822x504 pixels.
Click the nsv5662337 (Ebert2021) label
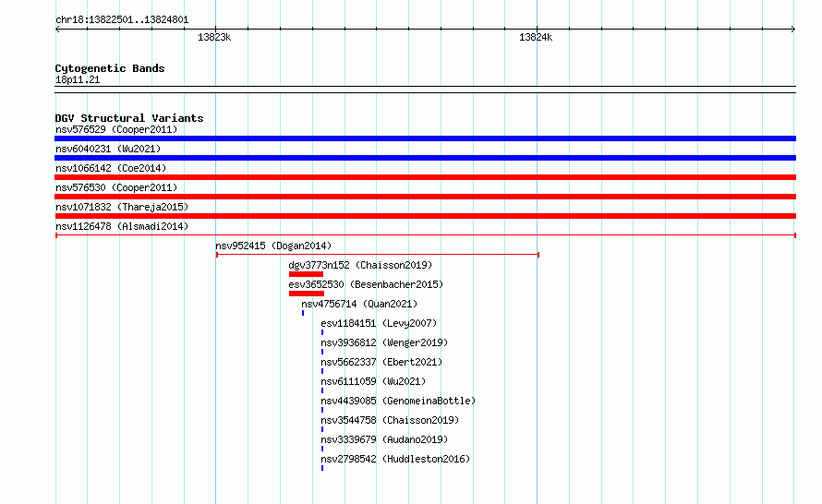point(381,362)
